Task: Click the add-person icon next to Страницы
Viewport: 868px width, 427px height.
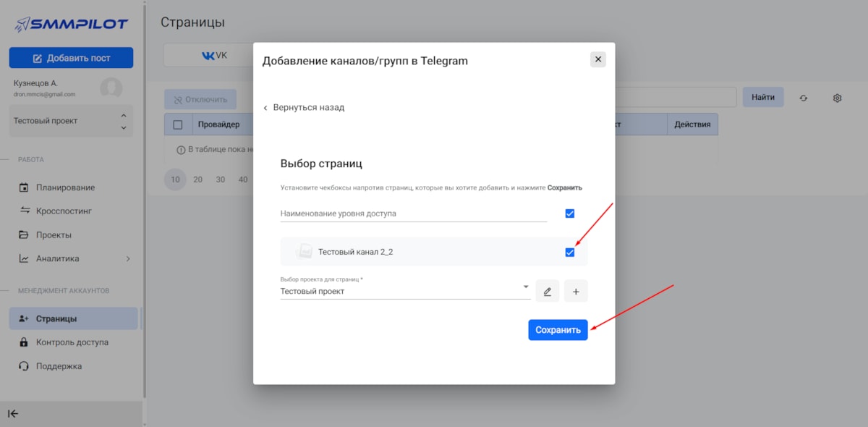Action: coord(23,318)
